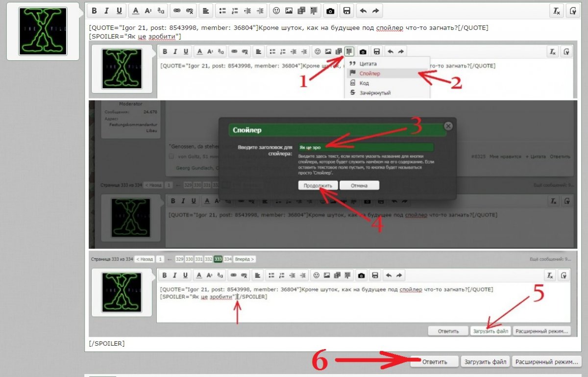Remove formatting with the Tx icon
This screenshot has width=588, height=377.
pos(556,10)
